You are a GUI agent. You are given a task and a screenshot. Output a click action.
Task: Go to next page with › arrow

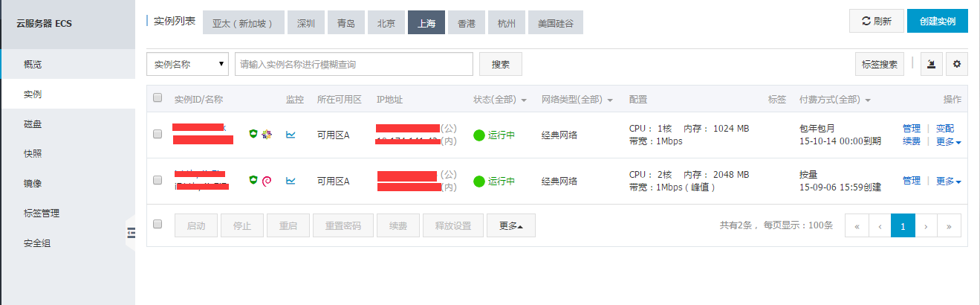(926, 225)
